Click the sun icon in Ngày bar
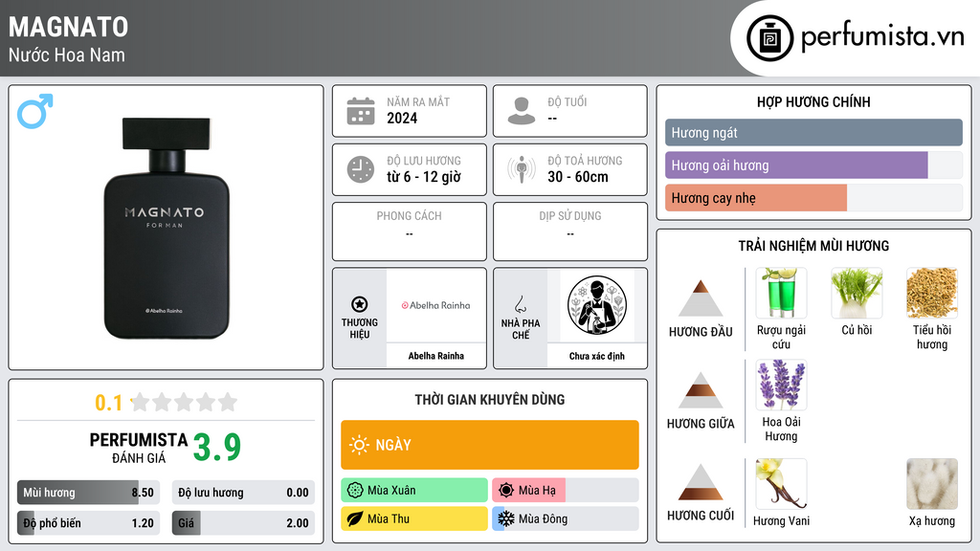Viewport: 980px width, 551px height. (x=360, y=445)
